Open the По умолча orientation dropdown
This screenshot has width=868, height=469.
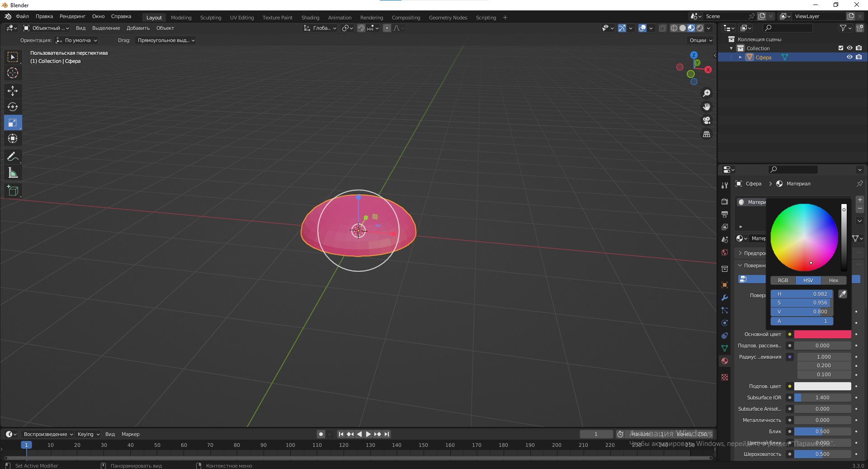pyautogui.click(x=76, y=40)
